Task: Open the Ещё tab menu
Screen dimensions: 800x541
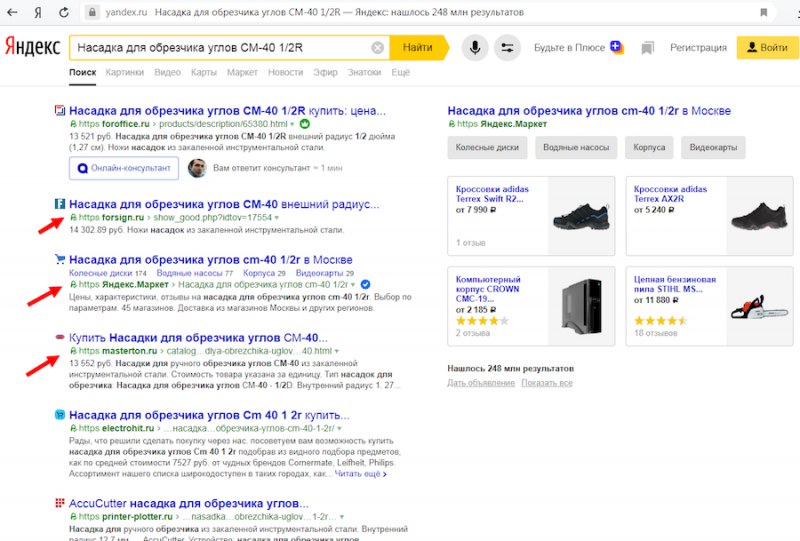Action: (x=401, y=72)
